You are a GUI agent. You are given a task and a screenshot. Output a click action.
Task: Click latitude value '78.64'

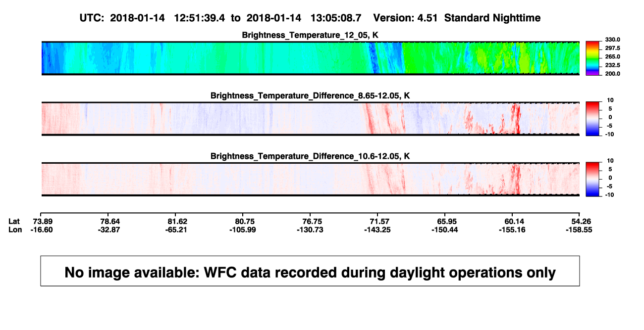pos(109,221)
